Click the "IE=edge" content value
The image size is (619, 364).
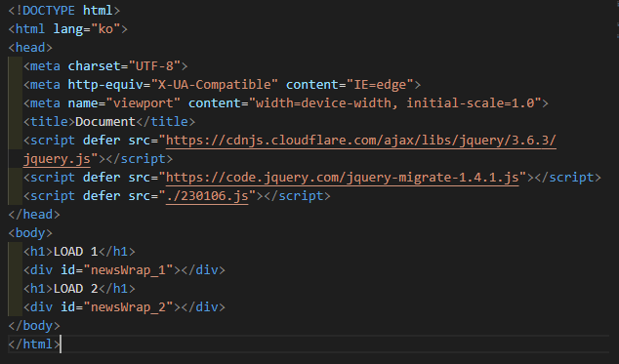click(x=380, y=85)
